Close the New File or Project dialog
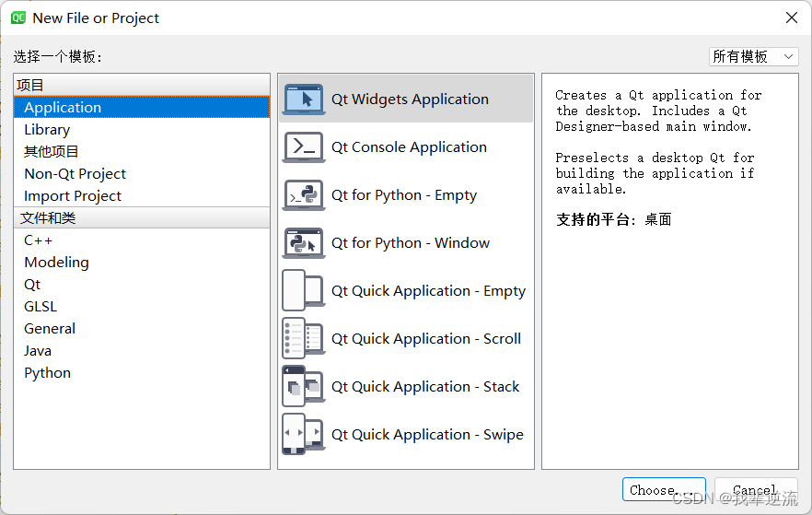812x515 pixels. pyautogui.click(x=792, y=18)
